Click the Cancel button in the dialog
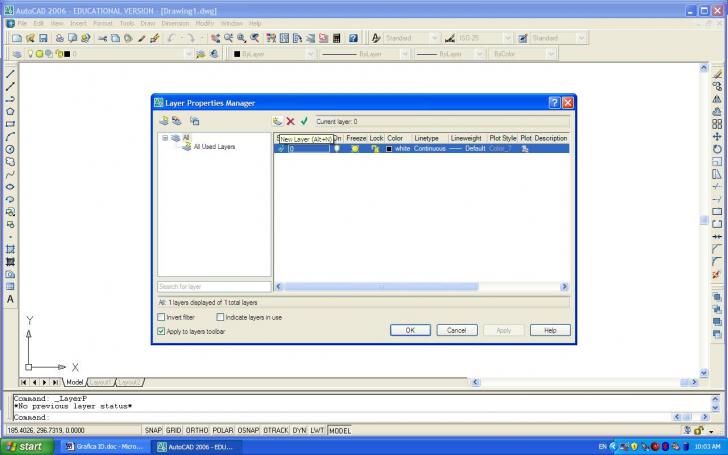 point(457,330)
